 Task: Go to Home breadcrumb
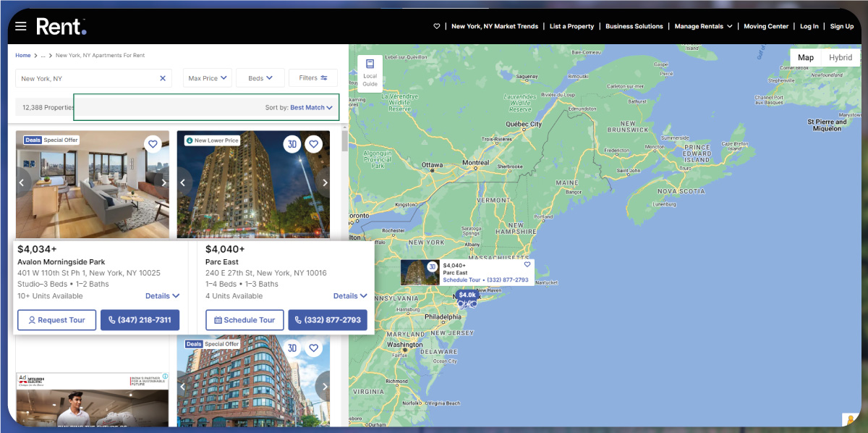[23, 55]
